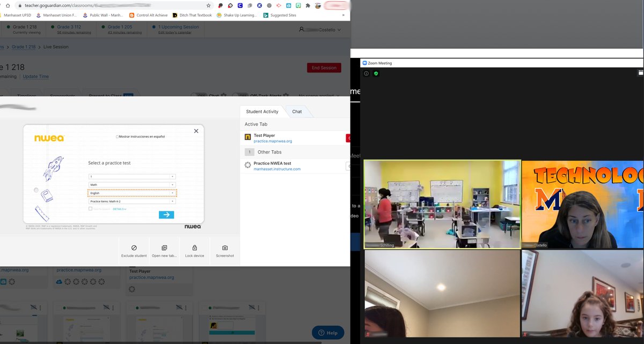This screenshot has height=344, width=644.
Task: Expand the No scene applied dropdown
Action: (x=319, y=96)
